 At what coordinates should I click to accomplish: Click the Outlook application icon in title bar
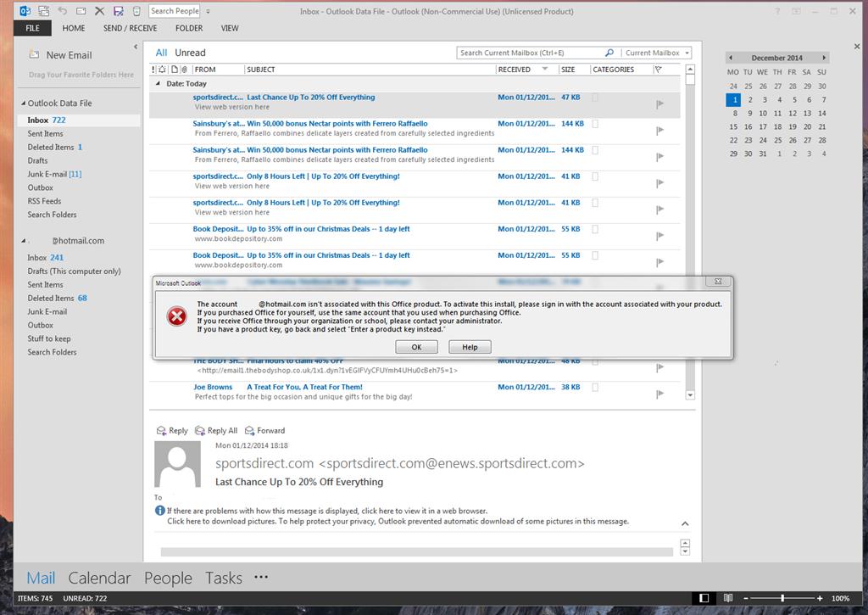(25, 10)
